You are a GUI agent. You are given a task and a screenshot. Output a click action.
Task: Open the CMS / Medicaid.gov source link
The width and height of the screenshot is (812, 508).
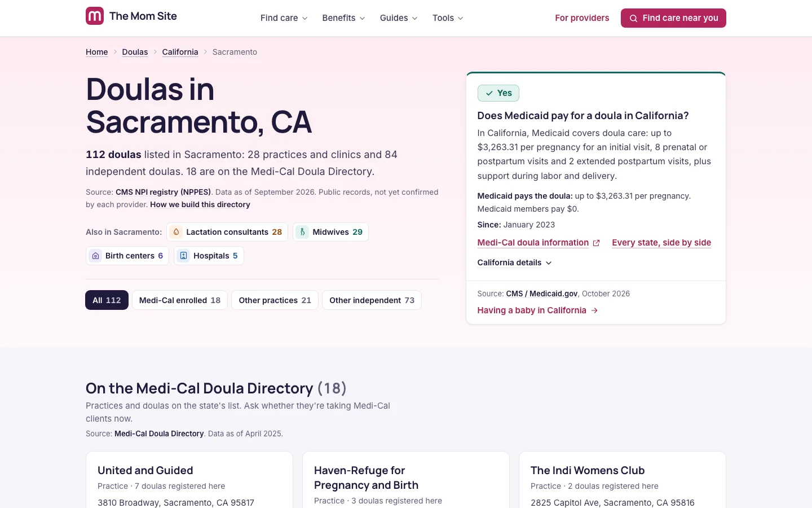click(x=541, y=294)
